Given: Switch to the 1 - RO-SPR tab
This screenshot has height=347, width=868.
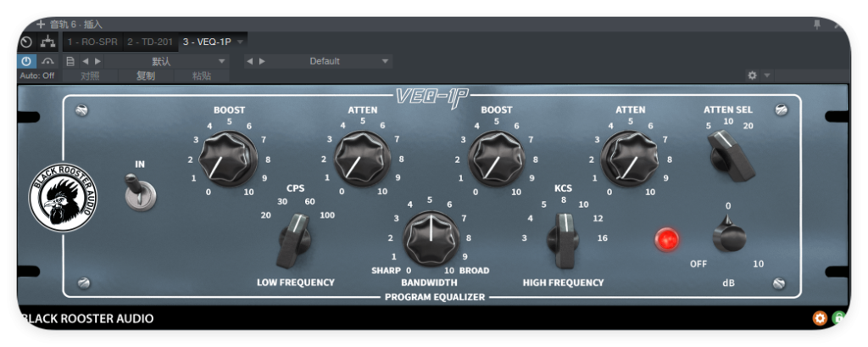Looking at the screenshot, I should click(92, 42).
